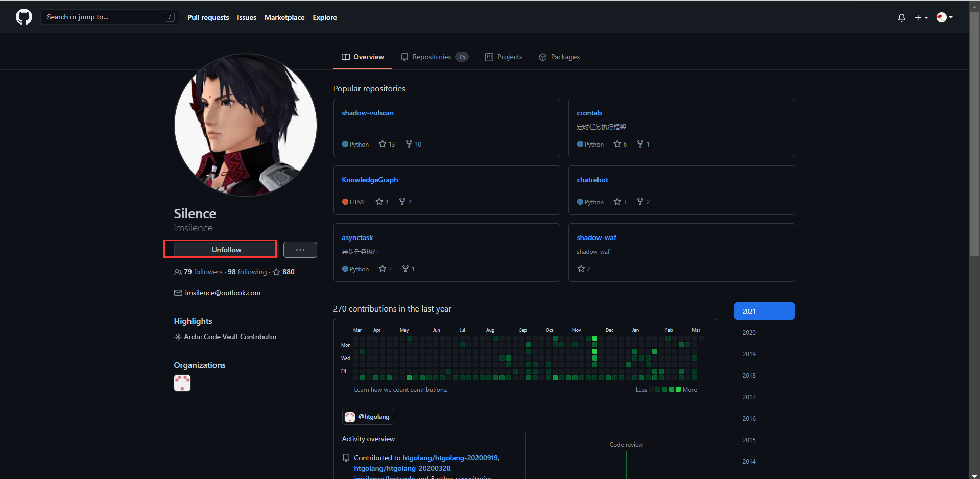Focus the Search or jump to field
Screen dimensions: 980x479
(x=110, y=17)
